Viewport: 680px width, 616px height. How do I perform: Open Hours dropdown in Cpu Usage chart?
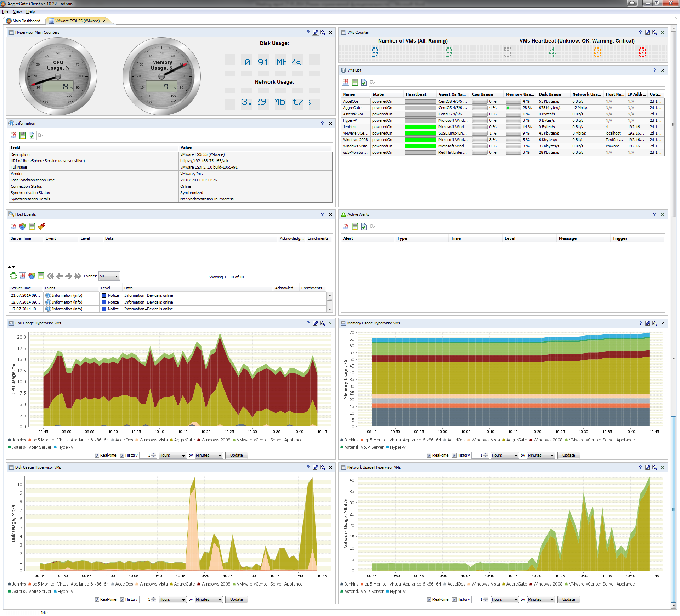pos(172,455)
